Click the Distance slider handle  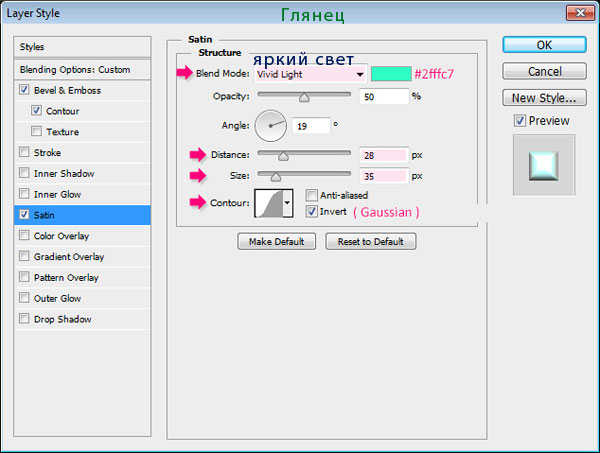point(283,156)
